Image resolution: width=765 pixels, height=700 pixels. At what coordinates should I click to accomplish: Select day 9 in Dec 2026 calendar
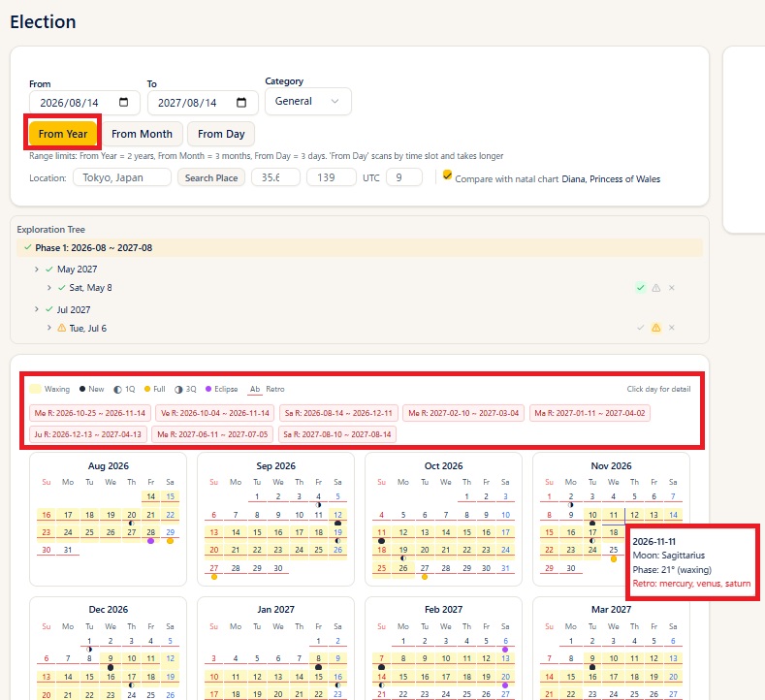pos(111,658)
